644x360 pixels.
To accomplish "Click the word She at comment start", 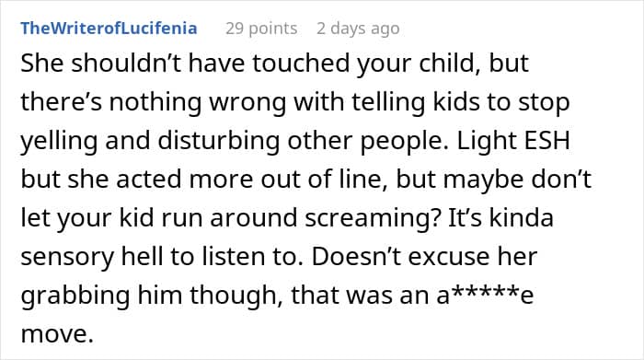I will (42, 64).
